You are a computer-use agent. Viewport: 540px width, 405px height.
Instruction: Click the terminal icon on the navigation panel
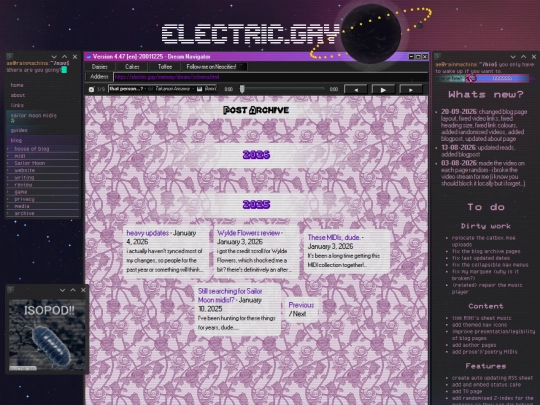pyautogui.click(x=10, y=56)
